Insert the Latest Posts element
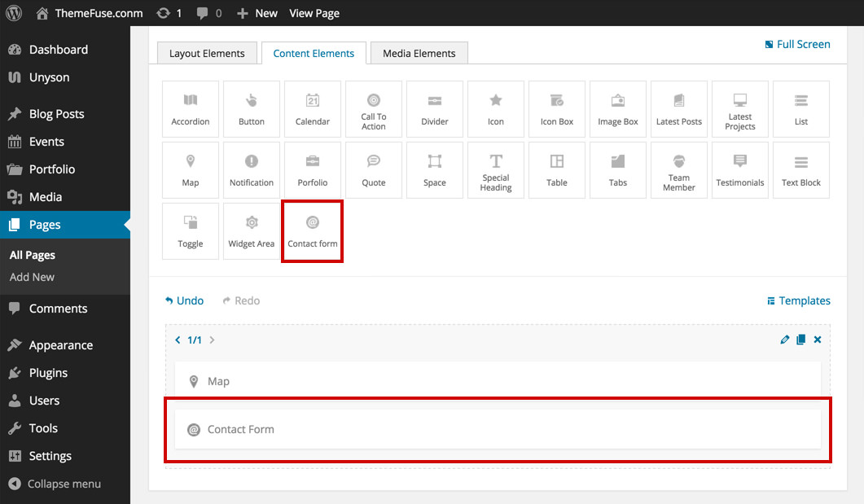Image resolution: width=864 pixels, height=504 pixels. (679, 109)
